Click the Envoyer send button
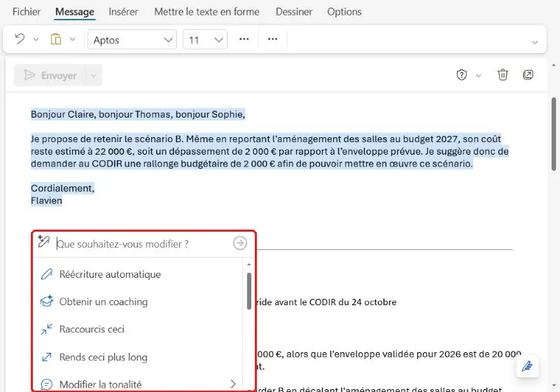Screen dimensions: 560x392 pyautogui.click(x=50, y=76)
